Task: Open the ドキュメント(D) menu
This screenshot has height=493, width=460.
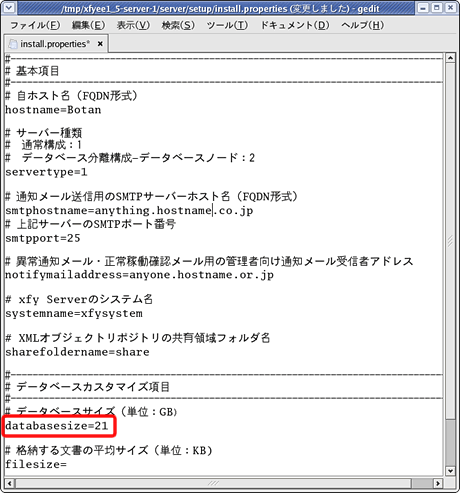Action: pyautogui.click(x=295, y=25)
